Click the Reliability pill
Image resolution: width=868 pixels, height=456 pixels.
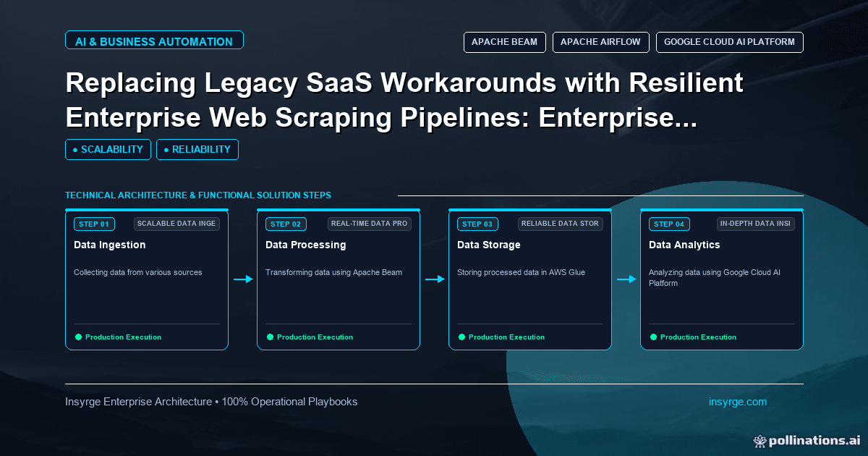point(197,149)
